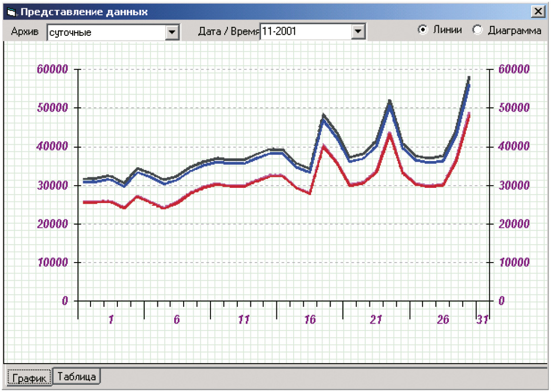Click the x-axis day label 16
This screenshot has width=551, height=392.
click(x=310, y=319)
